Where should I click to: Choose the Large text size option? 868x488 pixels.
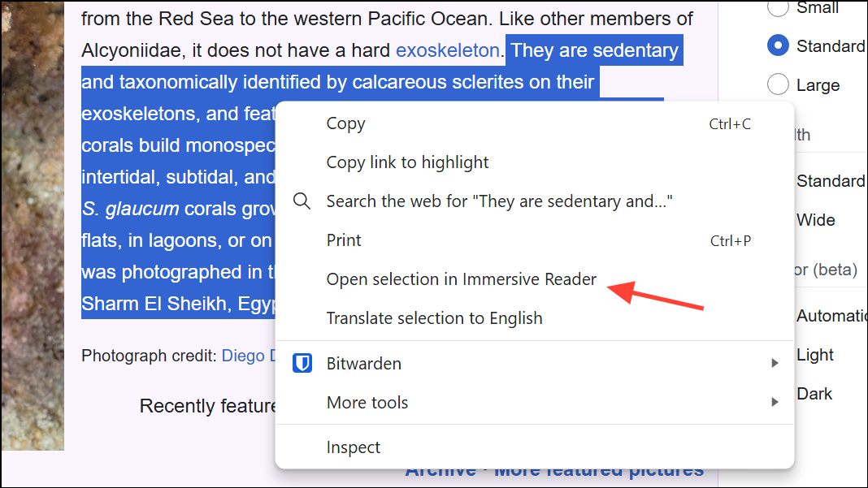pos(778,84)
